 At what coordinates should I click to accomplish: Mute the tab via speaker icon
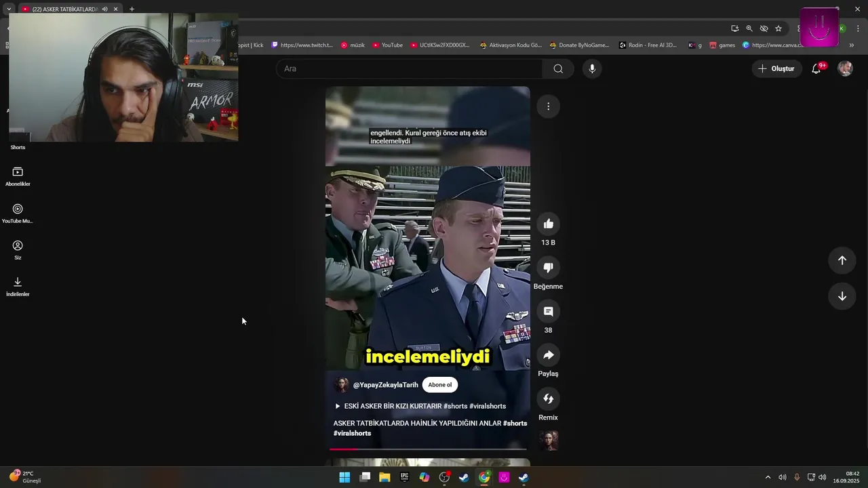(104, 9)
